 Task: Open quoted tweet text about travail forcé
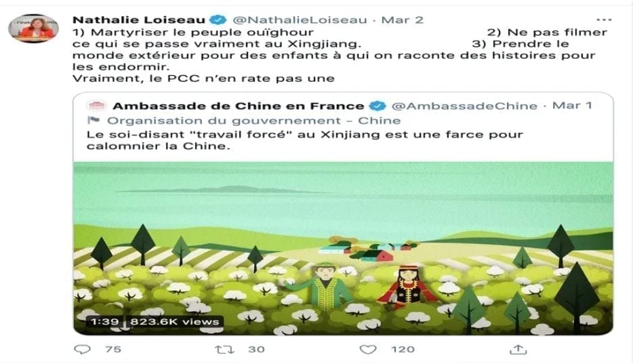[305, 140]
